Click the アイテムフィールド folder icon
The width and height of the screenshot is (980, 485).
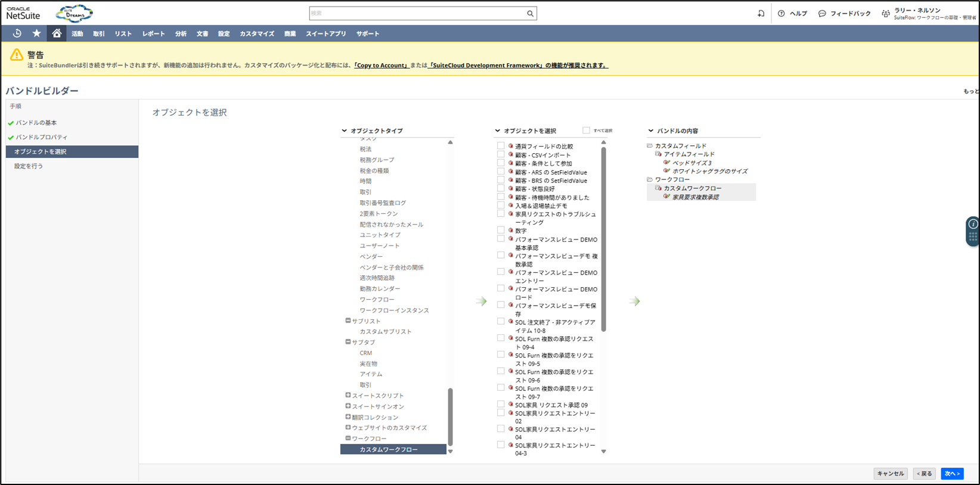[x=659, y=154]
